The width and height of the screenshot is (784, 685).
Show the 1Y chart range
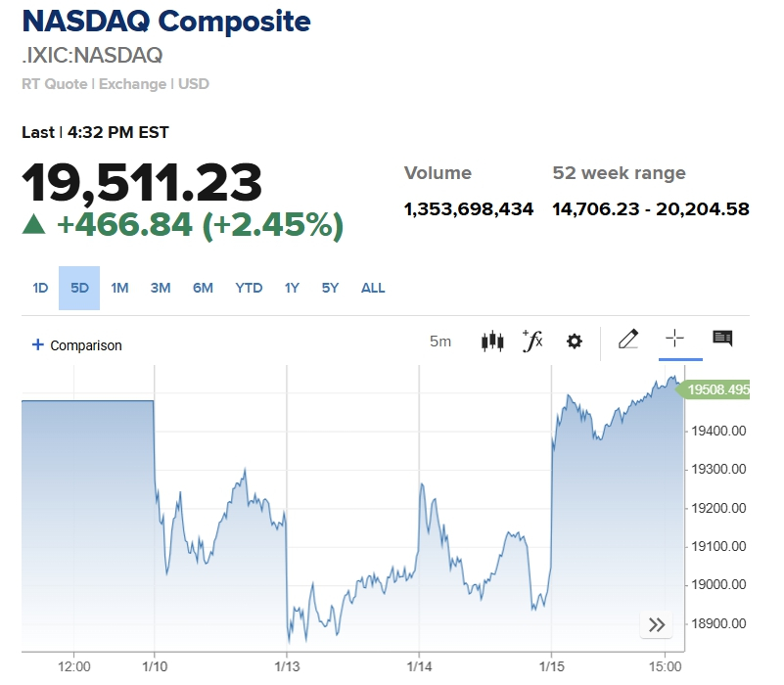tap(292, 288)
